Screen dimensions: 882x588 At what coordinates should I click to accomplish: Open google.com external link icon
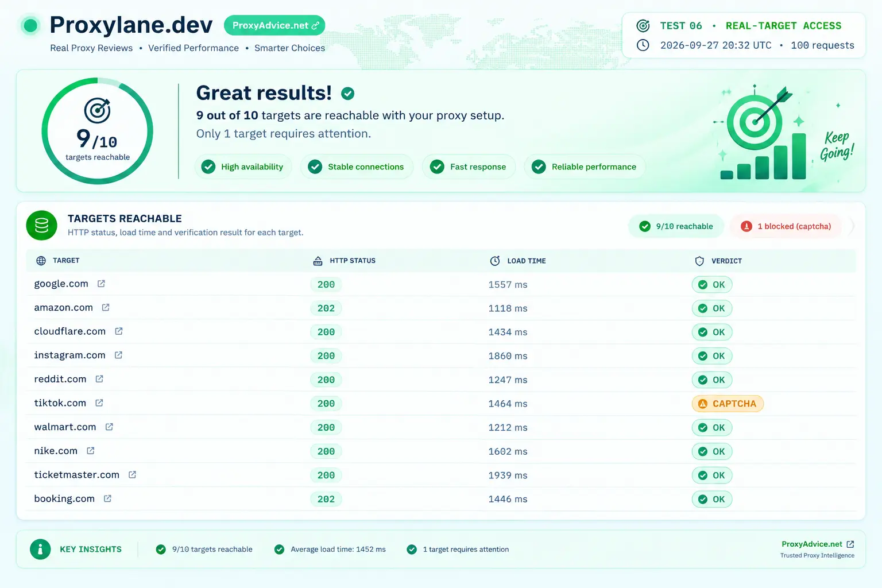pyautogui.click(x=101, y=284)
